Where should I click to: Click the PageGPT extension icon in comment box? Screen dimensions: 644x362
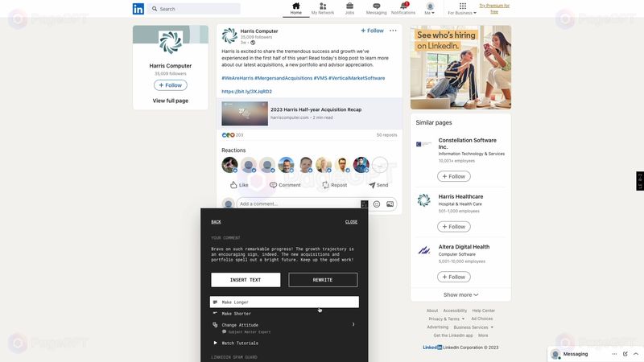365,204
